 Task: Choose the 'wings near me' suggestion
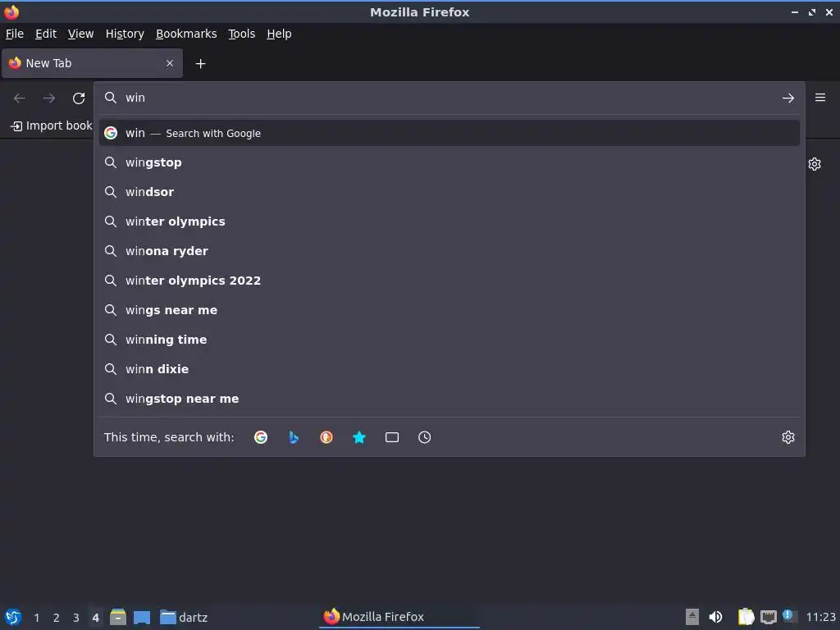(449, 309)
